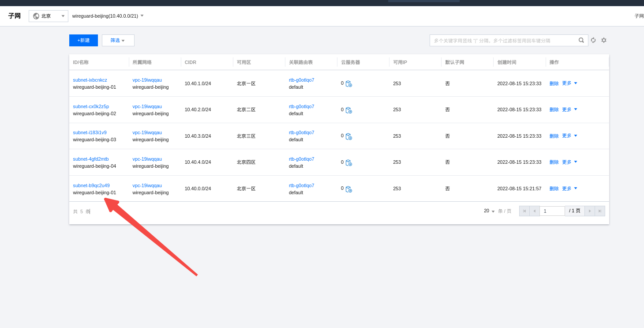This screenshot has width=644, height=328.
Task: Click the +新建 button
Action: [x=83, y=40]
